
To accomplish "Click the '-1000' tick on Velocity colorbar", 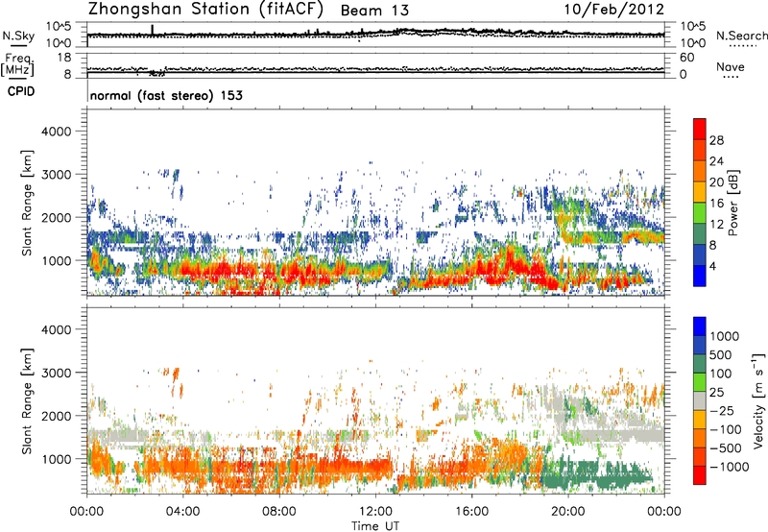I will tap(730, 467).
